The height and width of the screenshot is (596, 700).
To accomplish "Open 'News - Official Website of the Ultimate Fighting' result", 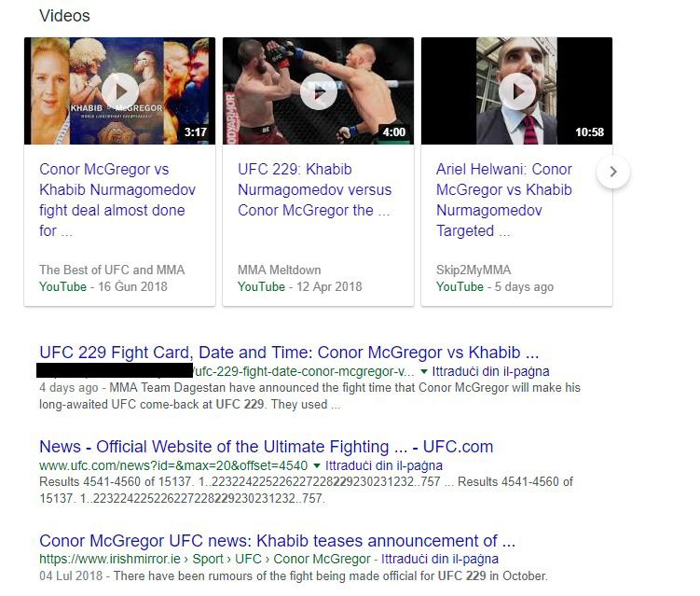I will 266,447.
